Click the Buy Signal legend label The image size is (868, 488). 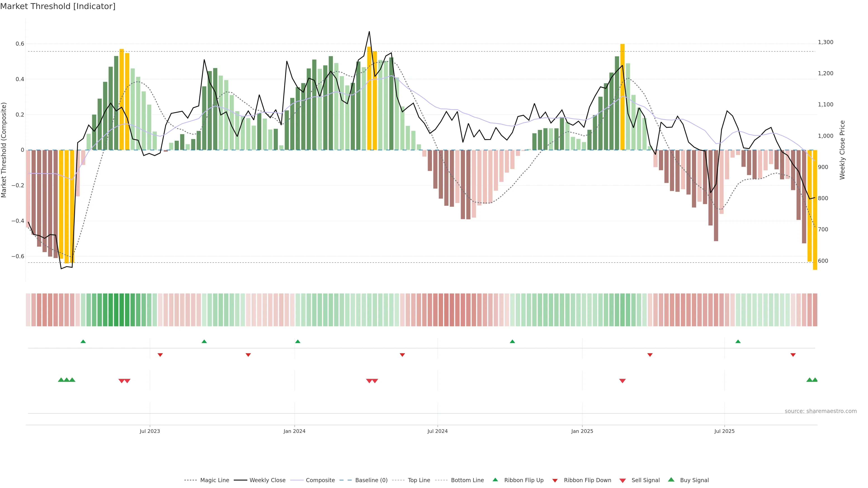(x=694, y=480)
